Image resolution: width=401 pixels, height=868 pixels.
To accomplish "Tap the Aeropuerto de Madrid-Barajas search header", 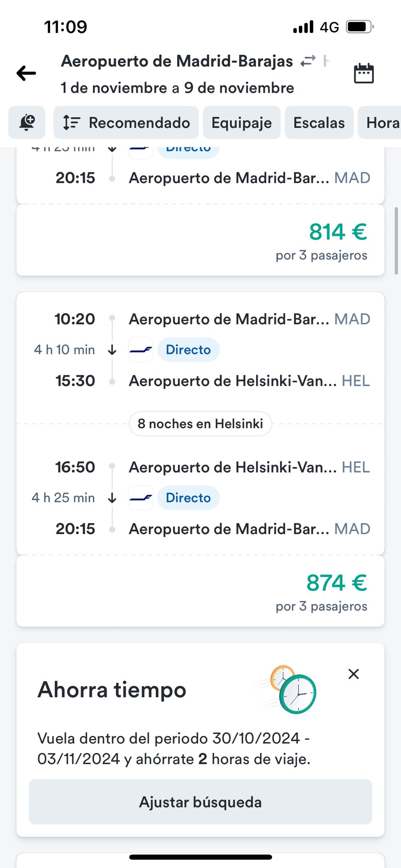I will click(177, 61).
